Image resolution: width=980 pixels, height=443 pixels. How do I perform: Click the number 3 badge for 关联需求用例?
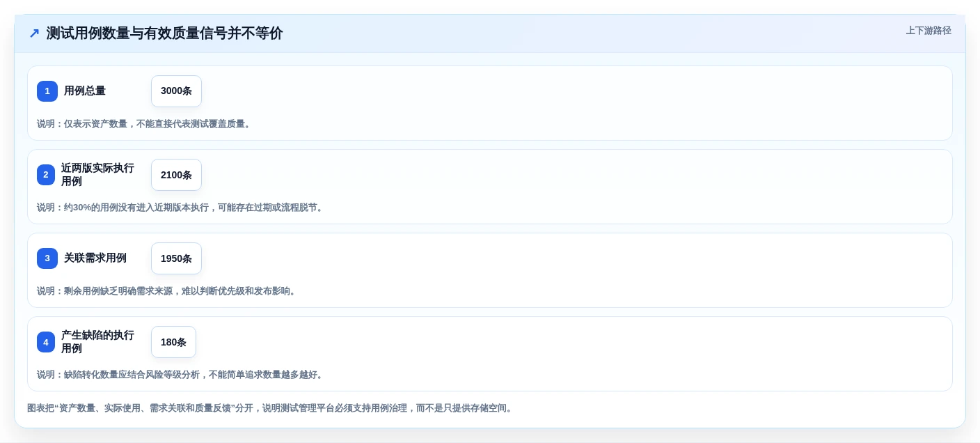point(47,258)
